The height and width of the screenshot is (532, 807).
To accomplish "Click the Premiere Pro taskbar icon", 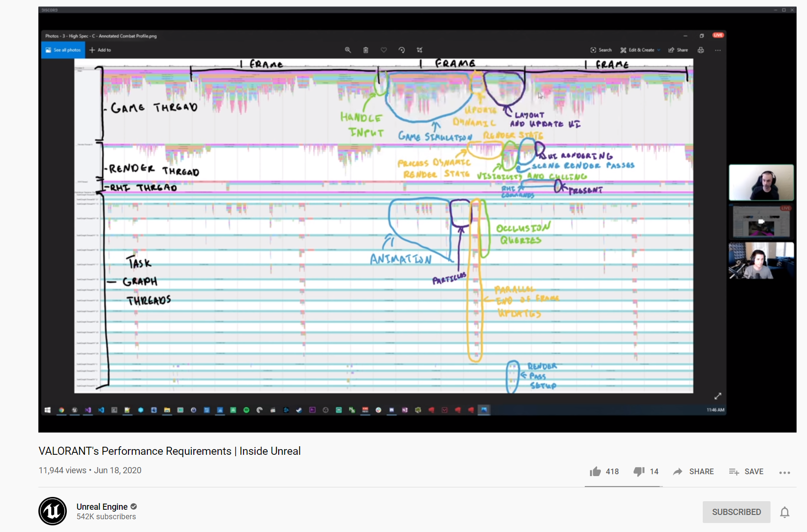I will 312,410.
